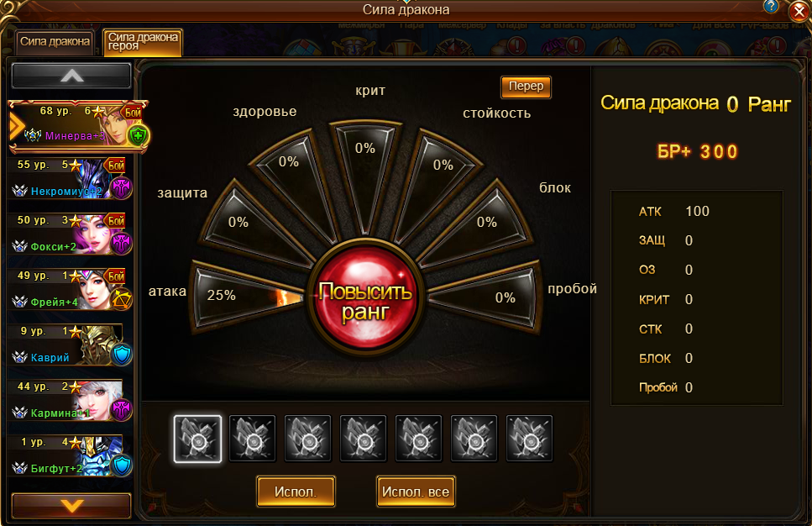This screenshot has height=526, width=812.
Task: Click the first dragon stone slot
Action: (x=197, y=439)
